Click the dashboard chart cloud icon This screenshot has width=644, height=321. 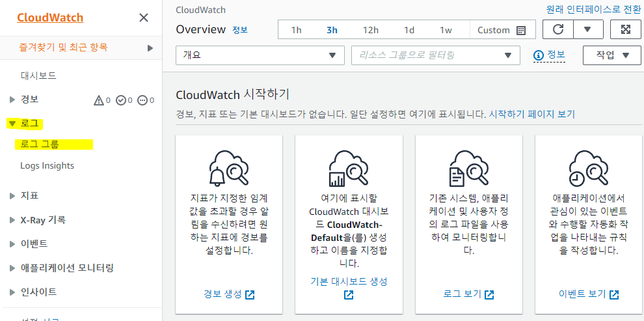(x=349, y=168)
